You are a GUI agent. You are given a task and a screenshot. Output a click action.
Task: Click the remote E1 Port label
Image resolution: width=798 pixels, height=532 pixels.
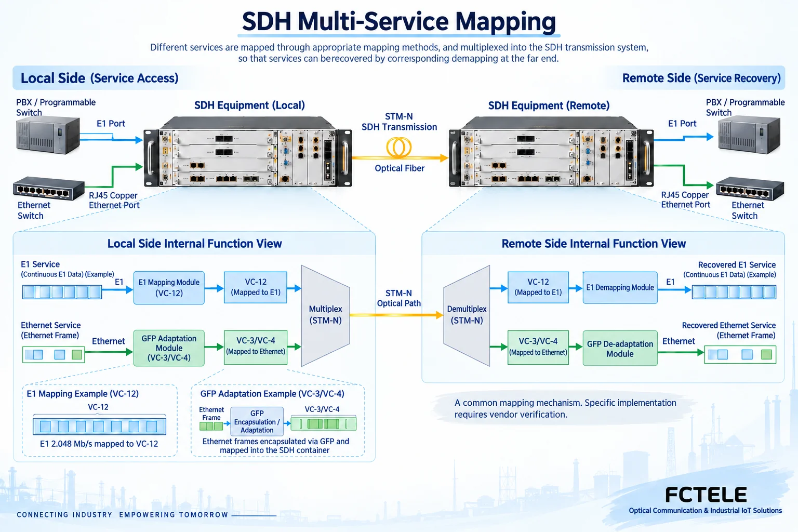coord(682,124)
